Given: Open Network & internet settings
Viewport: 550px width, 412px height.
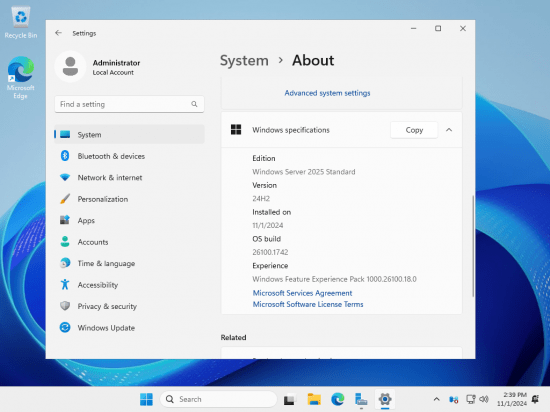Looking at the screenshot, I should click(129, 177).
